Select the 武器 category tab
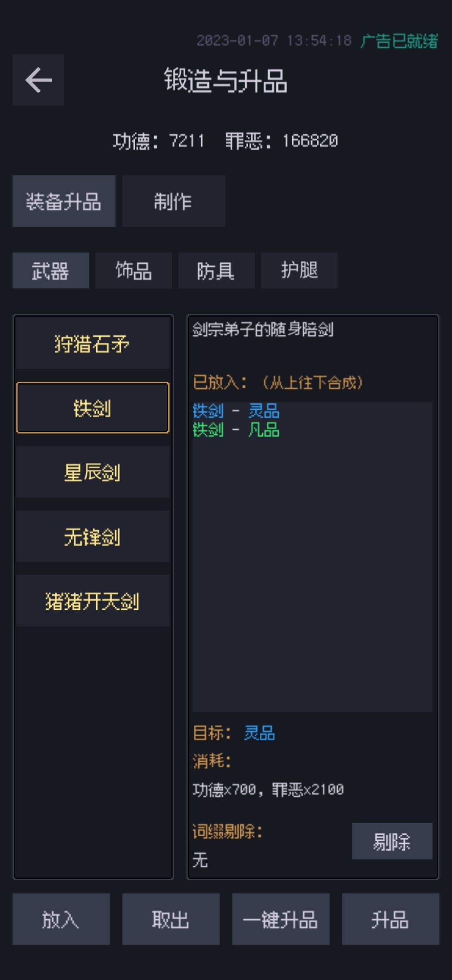 [x=51, y=271]
